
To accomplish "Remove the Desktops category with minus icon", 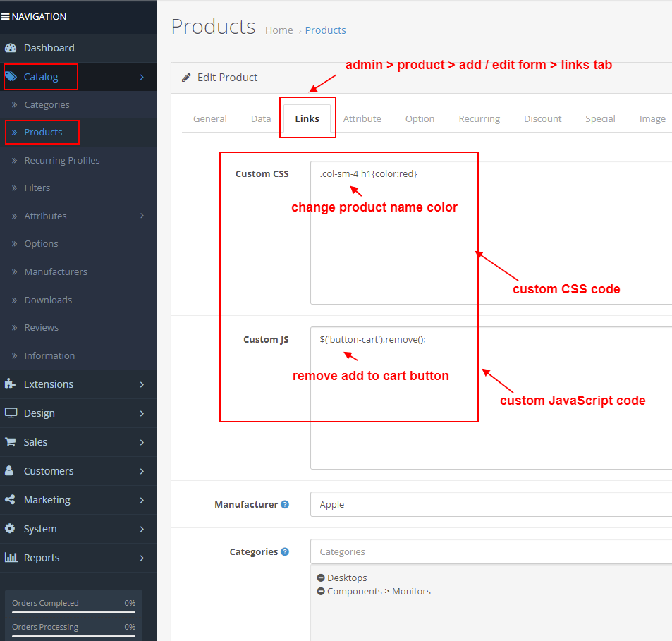I will click(x=321, y=578).
